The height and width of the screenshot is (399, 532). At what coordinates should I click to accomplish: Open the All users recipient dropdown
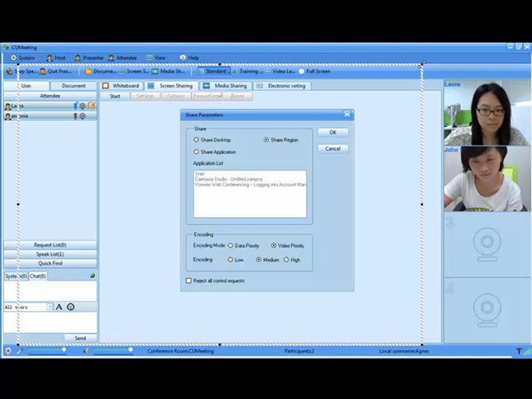(50, 307)
